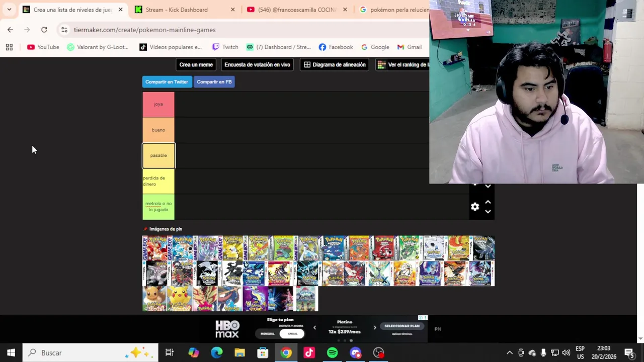Viewport: 644px width, 362px height.
Task: Click the 'Crea un meme' button
Action: [196, 65]
